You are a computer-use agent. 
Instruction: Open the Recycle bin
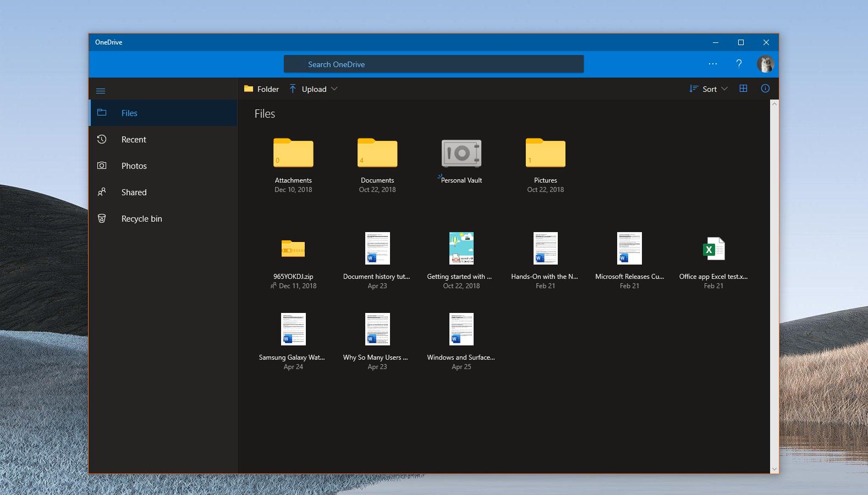(x=163, y=218)
